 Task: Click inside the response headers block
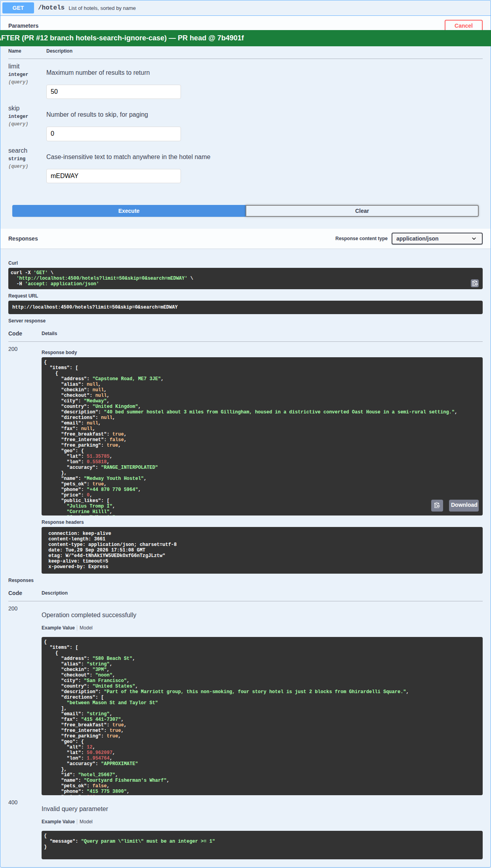point(262,550)
